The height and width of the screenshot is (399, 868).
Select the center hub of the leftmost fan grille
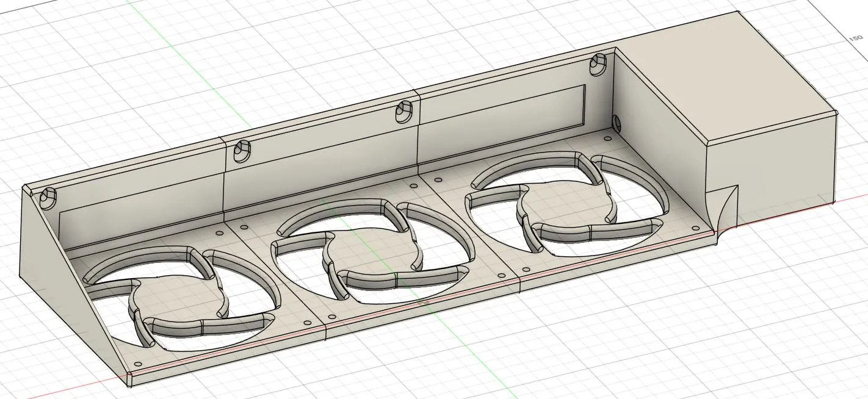[x=178, y=298]
